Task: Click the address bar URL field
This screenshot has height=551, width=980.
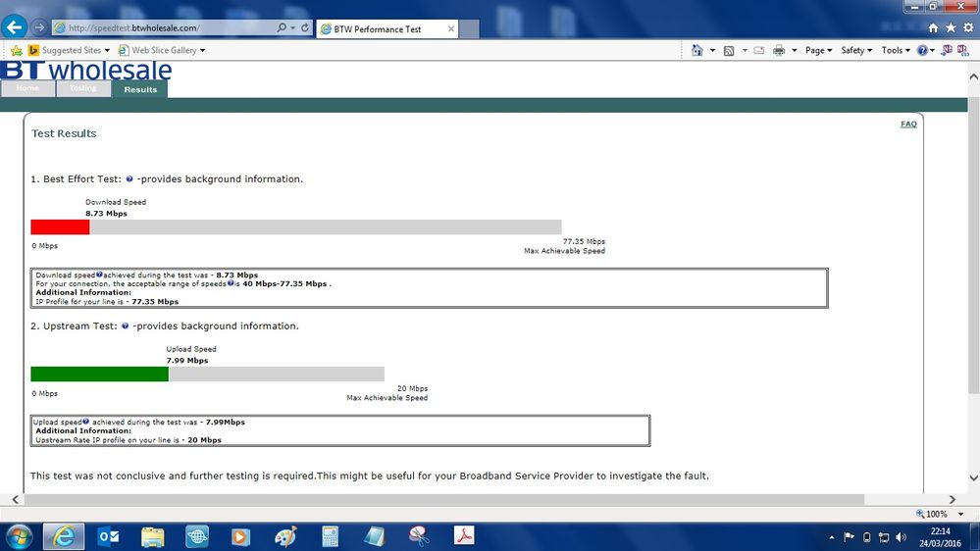Action: [163, 27]
